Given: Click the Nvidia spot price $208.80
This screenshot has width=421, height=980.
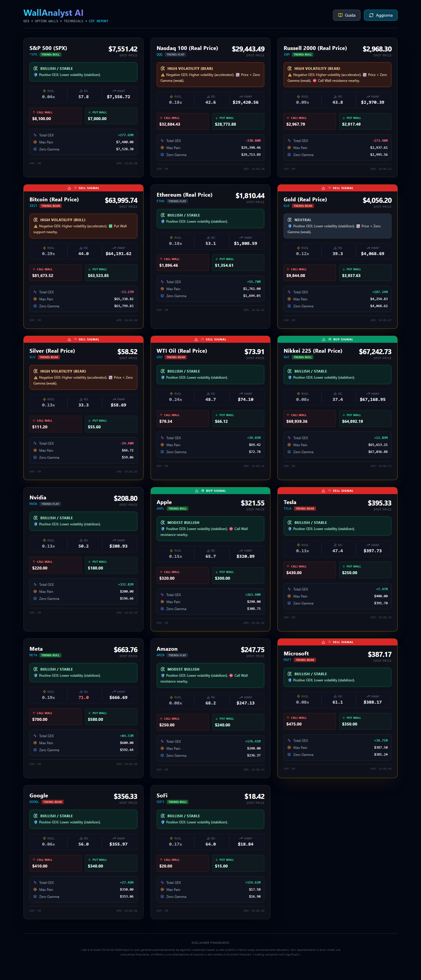Looking at the screenshot, I should pyautogui.click(x=126, y=498).
